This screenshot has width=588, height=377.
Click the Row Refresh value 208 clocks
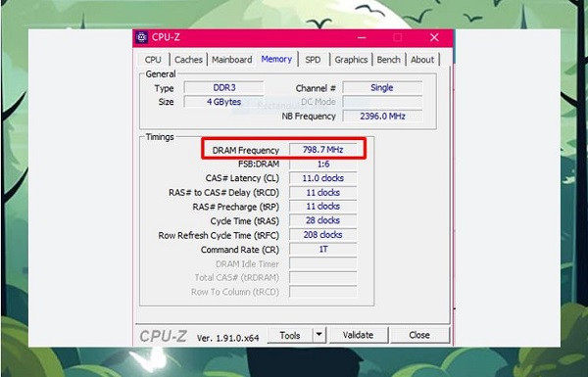point(322,235)
